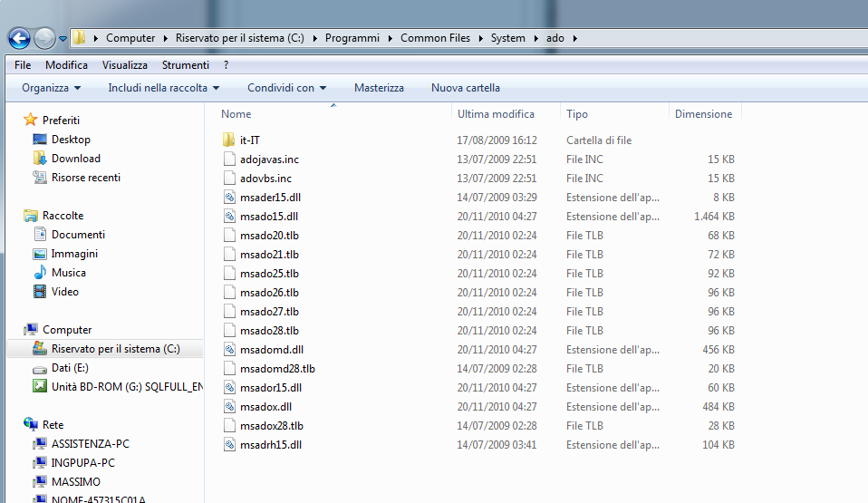Select the msadomd.dll file icon
Image resolution: width=868 pixels, height=503 pixels.
click(229, 350)
